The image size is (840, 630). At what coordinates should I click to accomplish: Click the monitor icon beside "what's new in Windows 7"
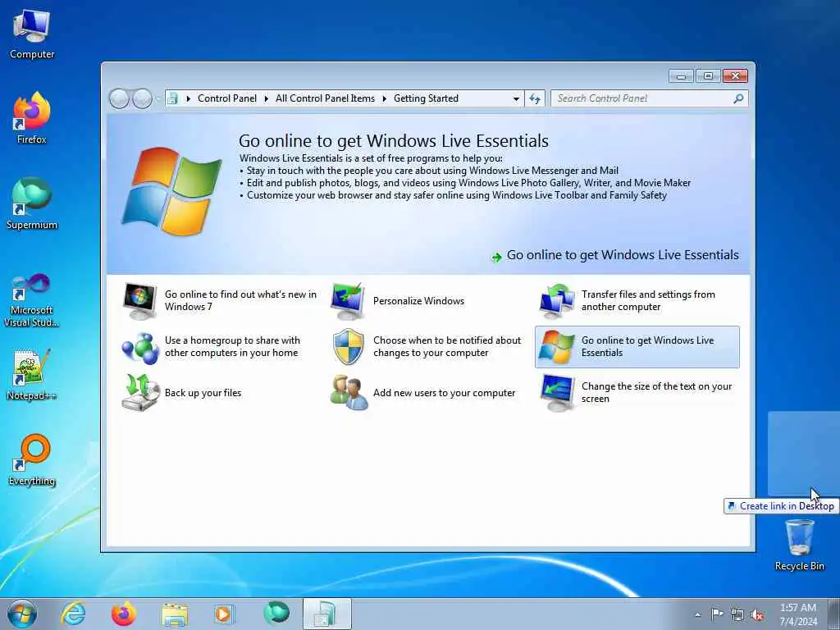point(139,301)
